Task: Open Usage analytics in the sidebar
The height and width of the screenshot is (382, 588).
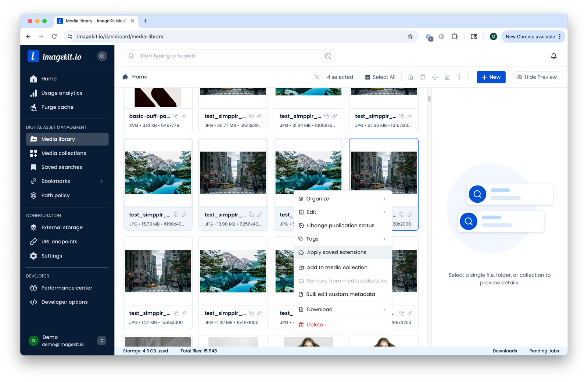Action: [x=67, y=93]
